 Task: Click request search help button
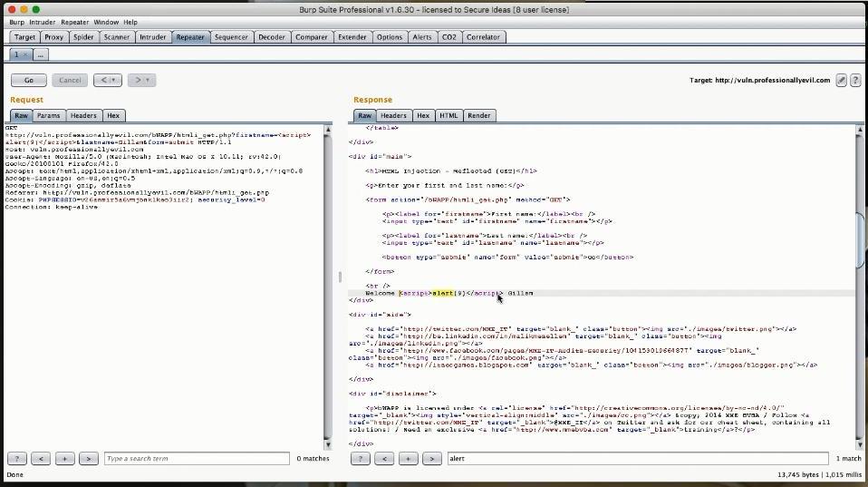coord(16,459)
